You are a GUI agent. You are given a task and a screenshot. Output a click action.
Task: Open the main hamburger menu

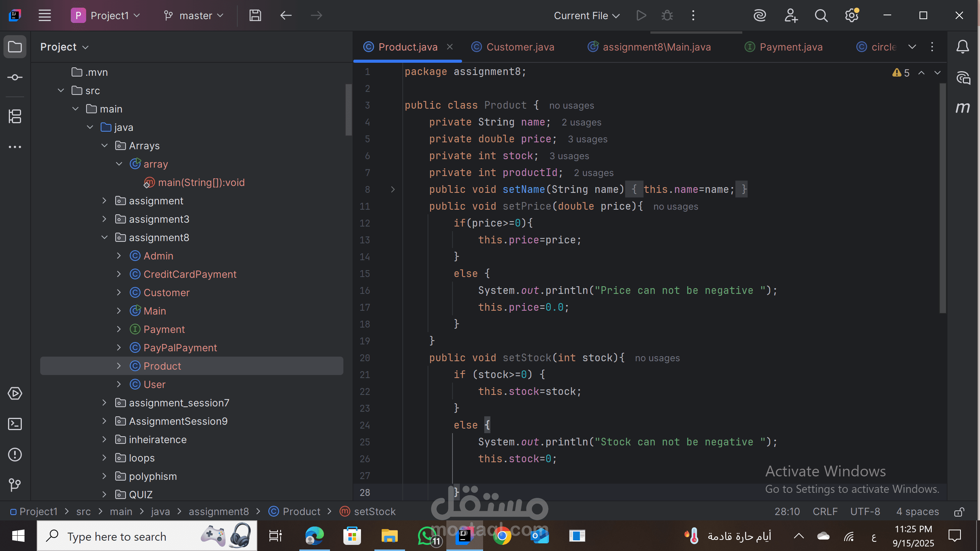point(45,16)
